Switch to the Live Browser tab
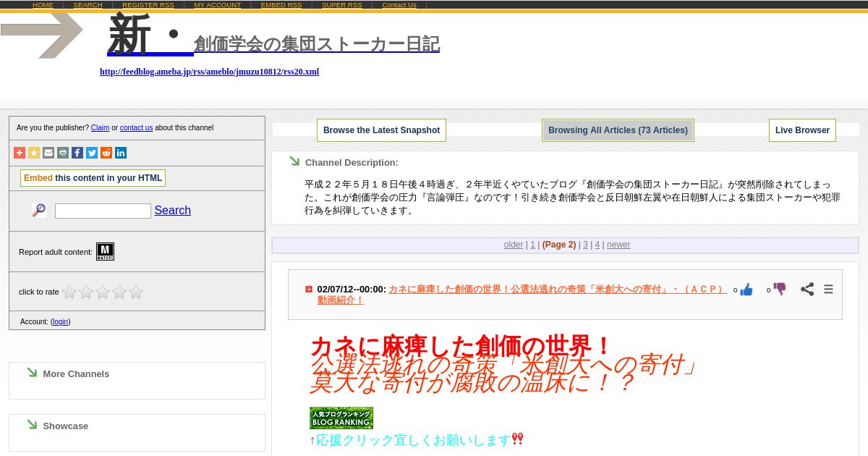This screenshot has height=456, width=868. [x=802, y=130]
